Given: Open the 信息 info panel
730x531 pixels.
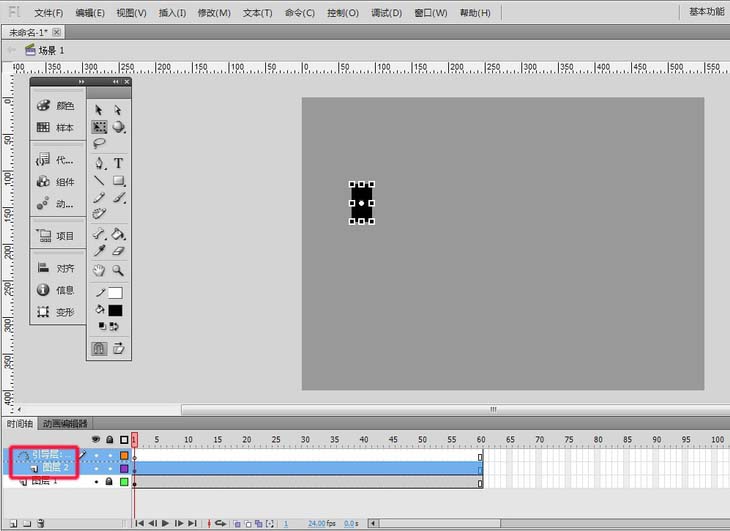Looking at the screenshot, I should [55, 290].
